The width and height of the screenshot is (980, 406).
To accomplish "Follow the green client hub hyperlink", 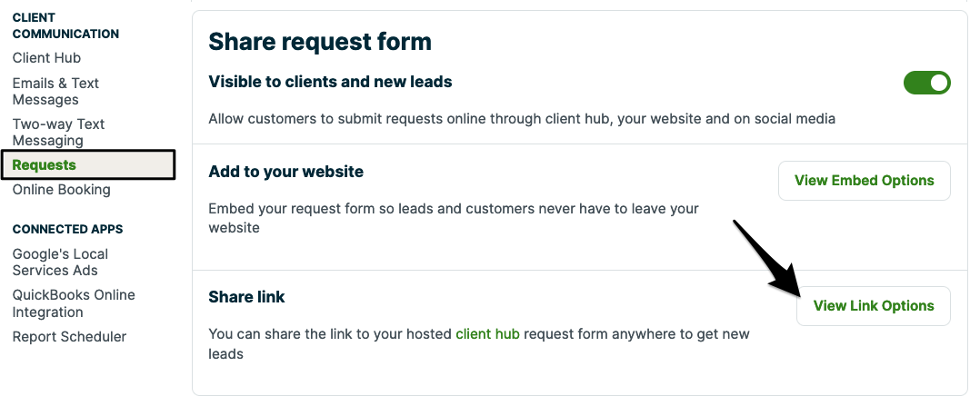I will [487, 334].
